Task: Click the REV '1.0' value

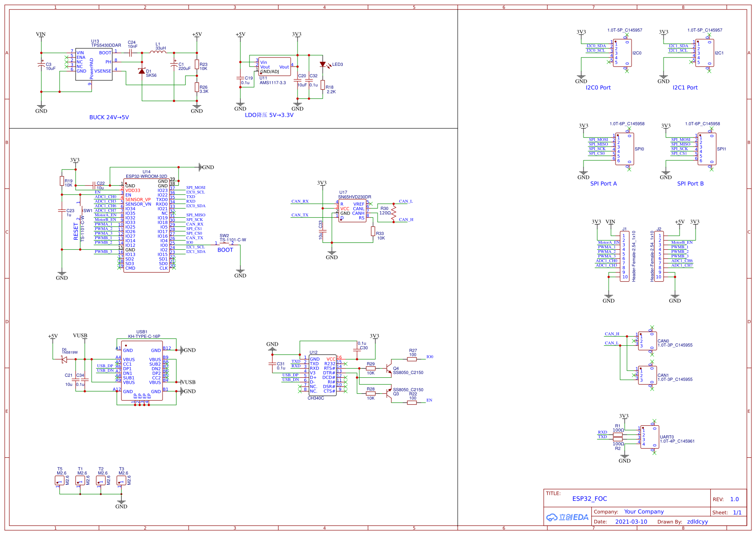Action: [x=734, y=499]
